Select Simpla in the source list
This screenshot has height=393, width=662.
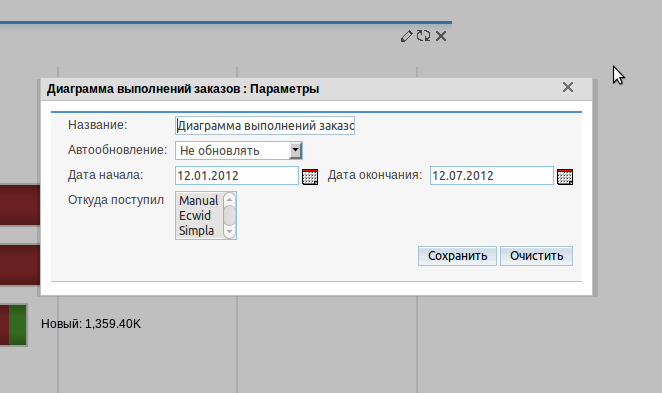pos(199,231)
